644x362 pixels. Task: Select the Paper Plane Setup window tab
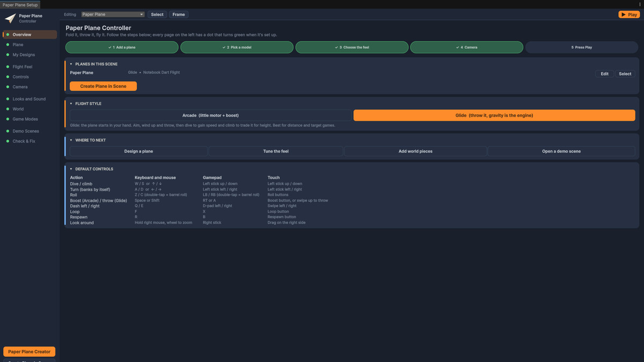(20, 5)
